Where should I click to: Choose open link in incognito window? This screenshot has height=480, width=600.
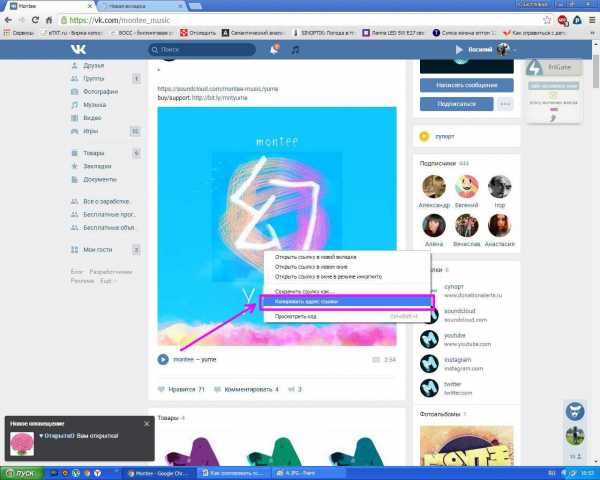pyautogui.click(x=328, y=276)
